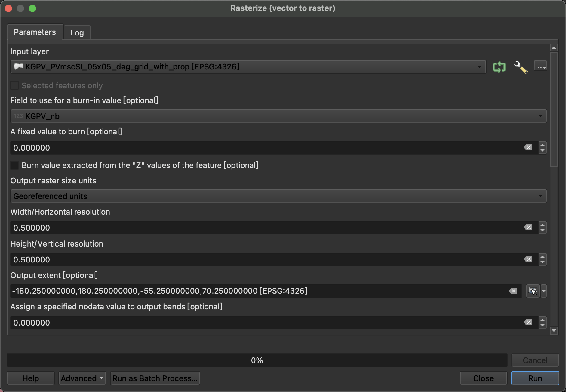Switch to the Log tab
Screen dimensions: 566x392
(x=77, y=32)
